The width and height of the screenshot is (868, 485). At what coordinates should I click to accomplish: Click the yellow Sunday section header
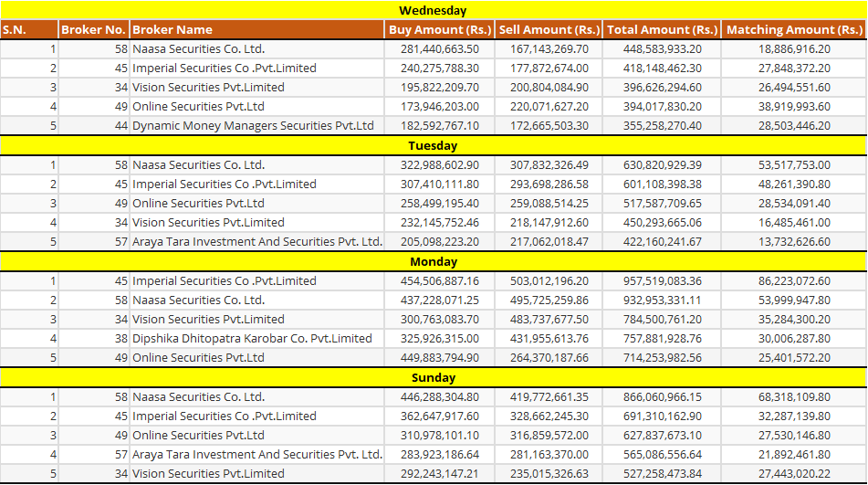pyautogui.click(x=433, y=377)
